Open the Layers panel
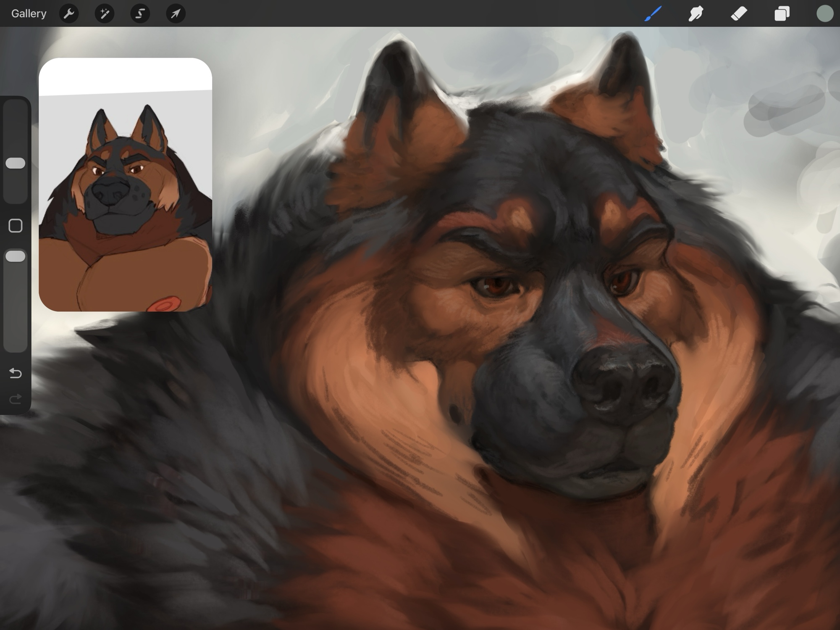 (x=782, y=13)
